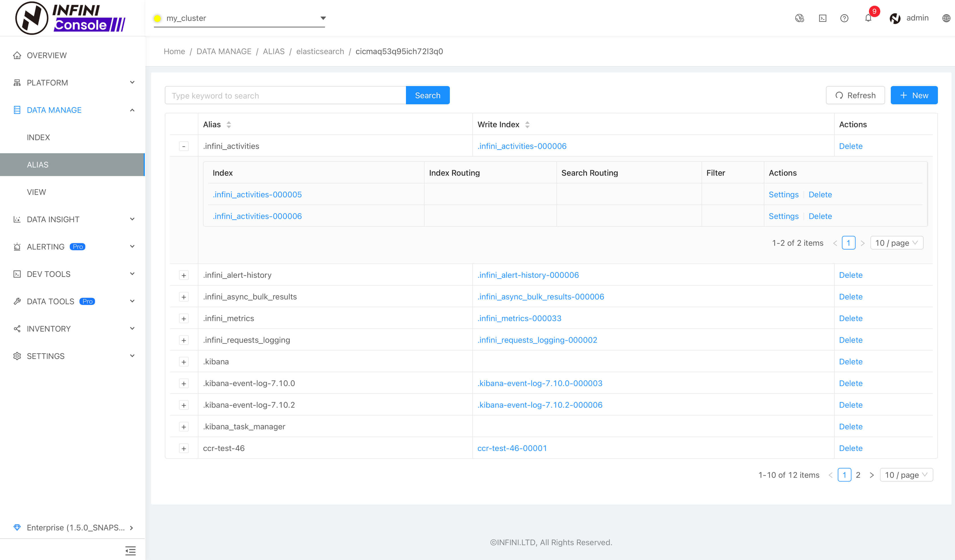
Task: Sort by the Write Index column sorter
Action: [527, 124]
